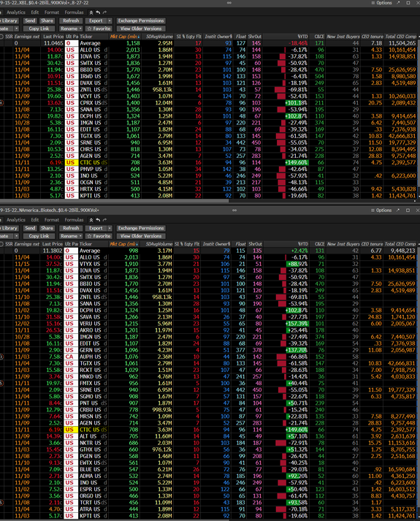Open Export dropdown arrow in XBI window

[x=110, y=20]
